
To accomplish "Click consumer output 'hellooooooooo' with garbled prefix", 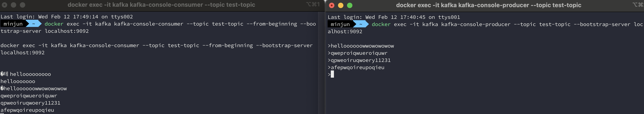I will pos(26,74).
